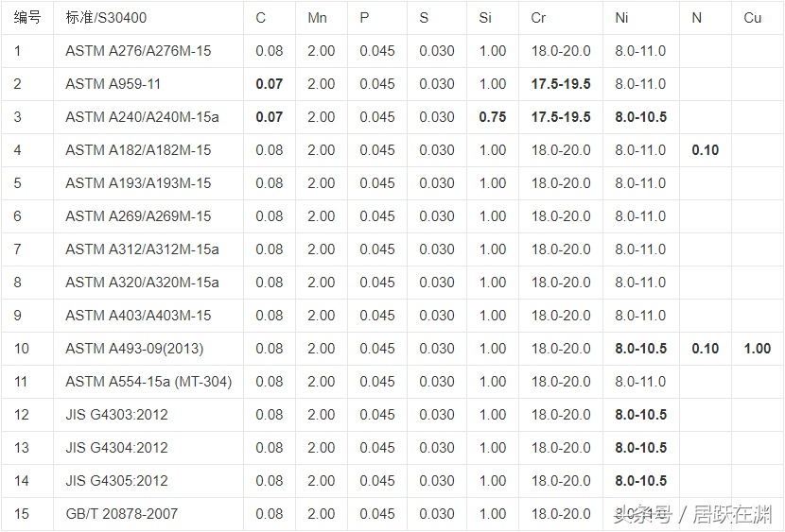The width and height of the screenshot is (785, 532).
Task: Click the Mn column header
Action: 317,18
